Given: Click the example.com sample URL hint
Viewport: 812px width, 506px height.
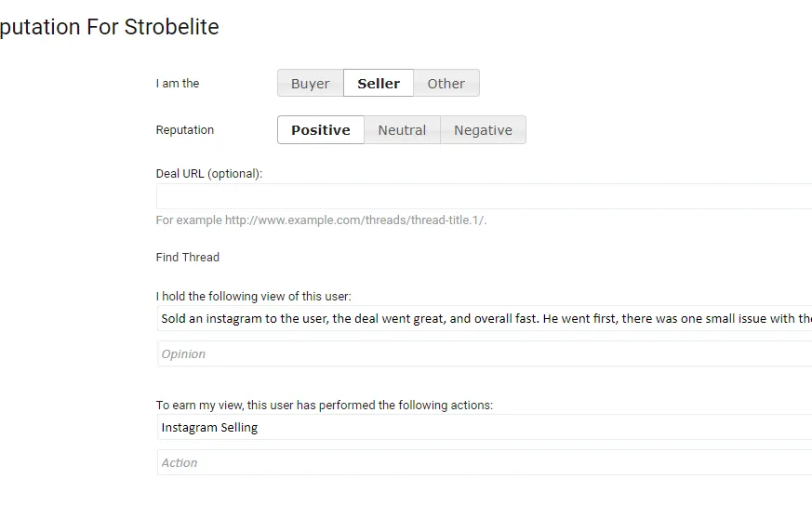Looking at the screenshot, I should point(355,220).
